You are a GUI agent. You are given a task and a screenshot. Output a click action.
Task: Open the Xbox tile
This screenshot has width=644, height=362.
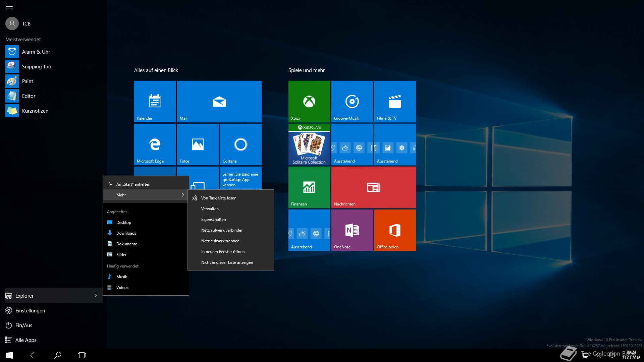coord(309,102)
